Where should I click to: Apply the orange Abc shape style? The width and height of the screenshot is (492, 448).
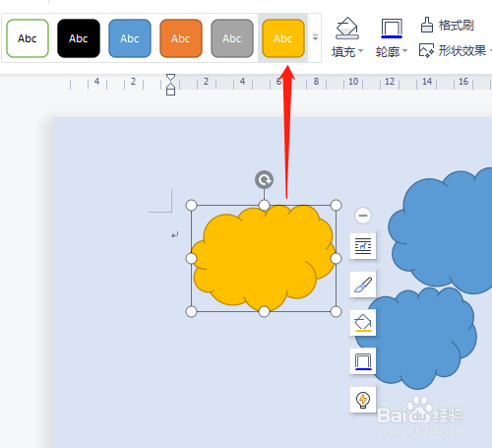(x=181, y=38)
